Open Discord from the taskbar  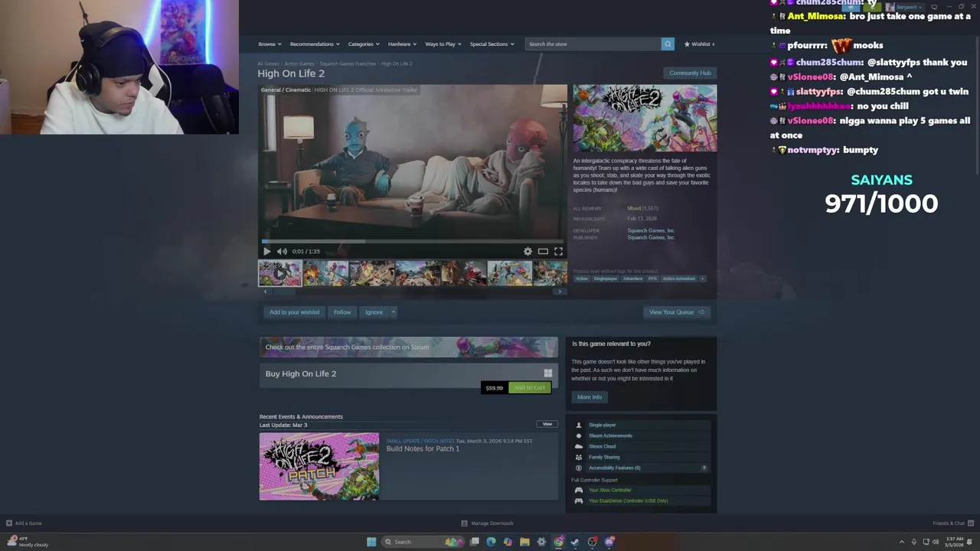point(609,542)
